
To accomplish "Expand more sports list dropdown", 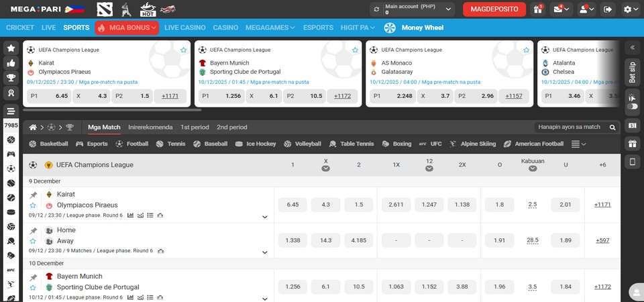I will (579, 144).
